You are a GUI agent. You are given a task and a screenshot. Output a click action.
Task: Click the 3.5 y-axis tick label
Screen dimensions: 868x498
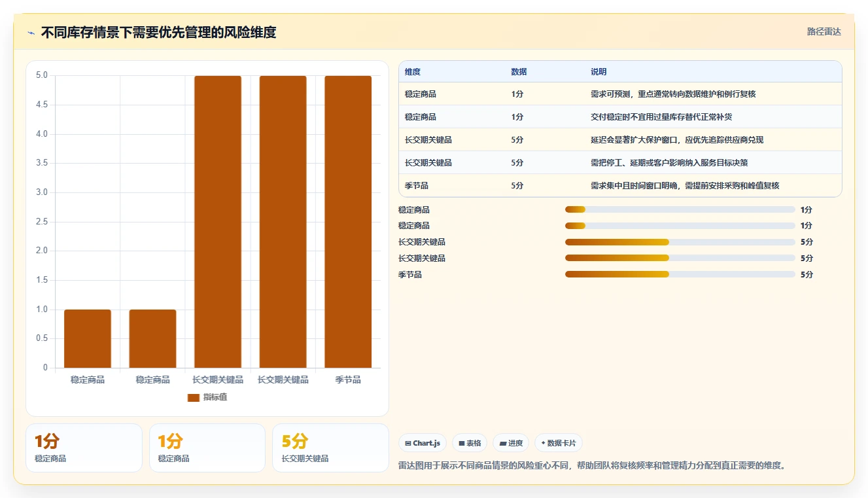[41, 163]
